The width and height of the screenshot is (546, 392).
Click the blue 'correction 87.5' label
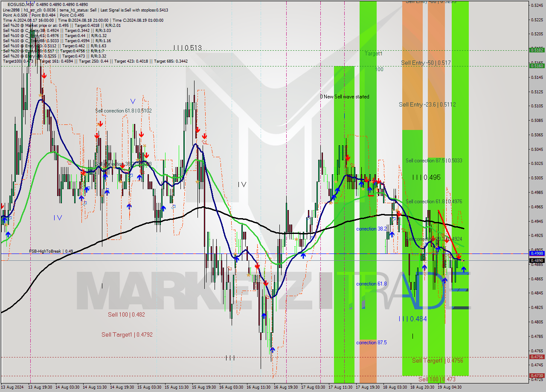pyautogui.click(x=372, y=343)
